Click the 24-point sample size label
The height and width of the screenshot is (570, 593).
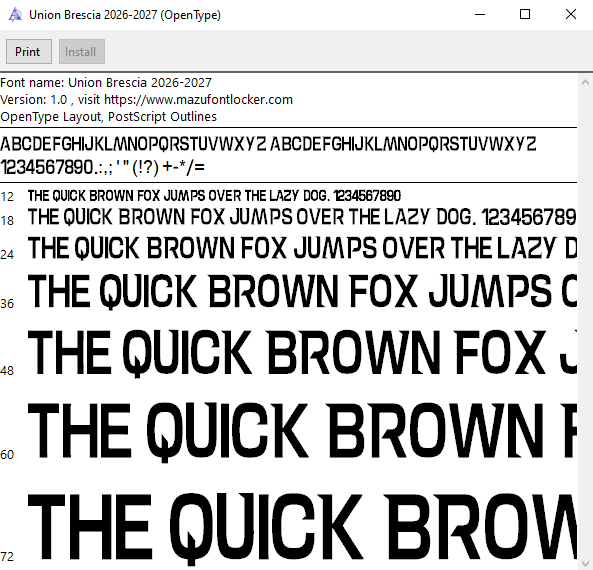click(7, 255)
